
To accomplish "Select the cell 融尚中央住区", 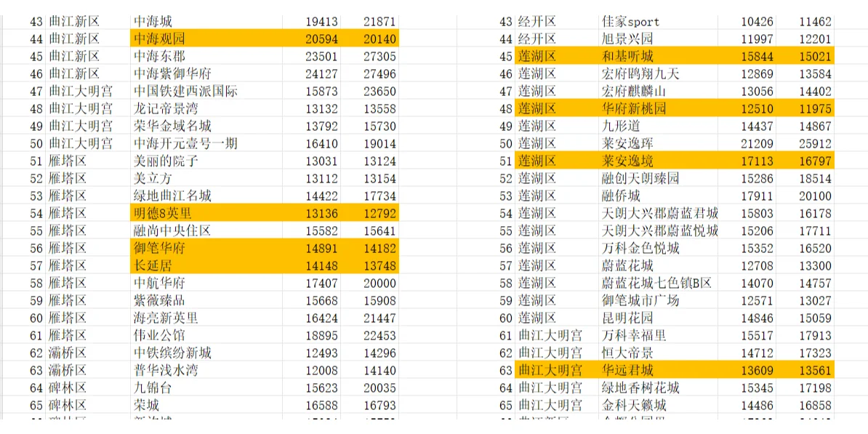I will point(206,231).
